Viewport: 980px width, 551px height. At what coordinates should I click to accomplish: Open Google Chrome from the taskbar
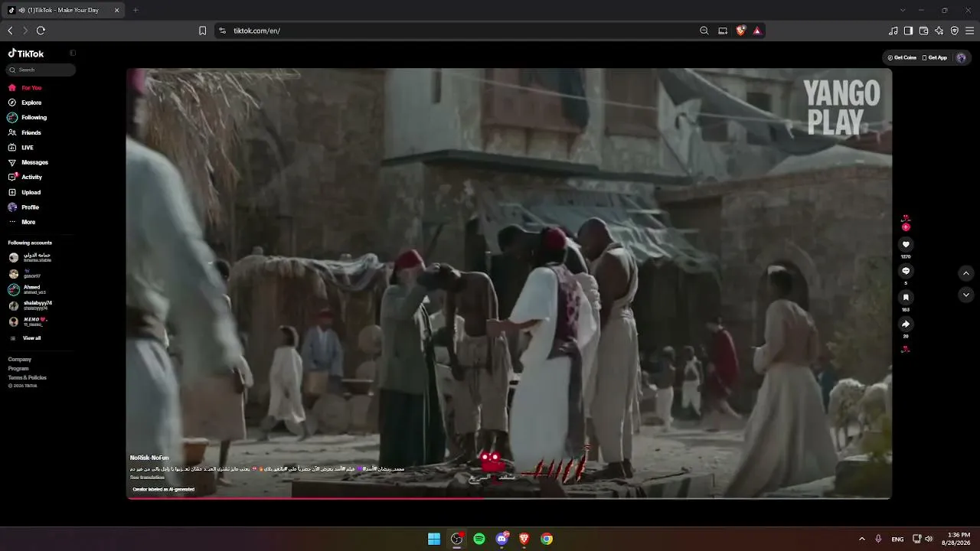tap(547, 539)
